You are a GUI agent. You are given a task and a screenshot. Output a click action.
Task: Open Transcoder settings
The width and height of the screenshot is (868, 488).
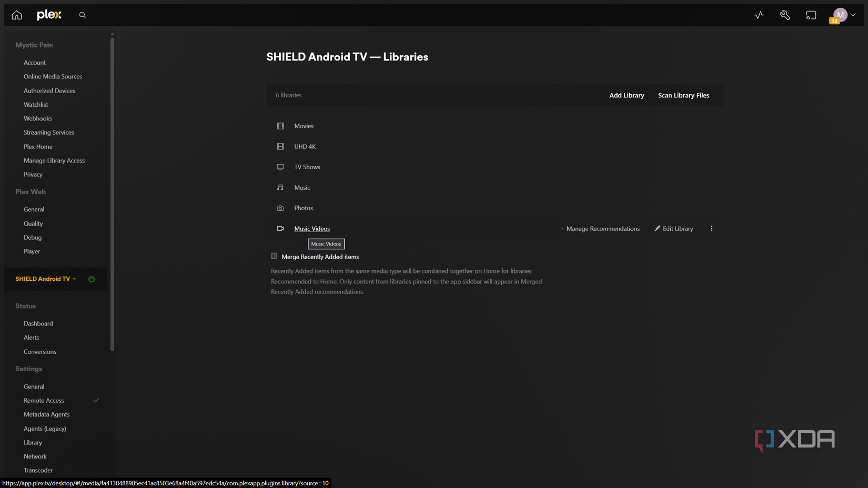point(38,470)
